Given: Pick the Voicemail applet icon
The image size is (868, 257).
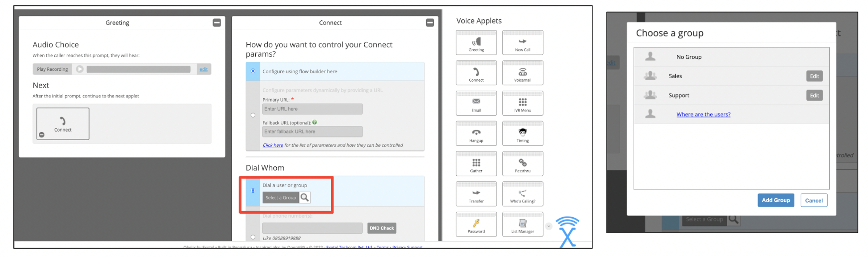Looking at the screenshot, I should coord(522,73).
